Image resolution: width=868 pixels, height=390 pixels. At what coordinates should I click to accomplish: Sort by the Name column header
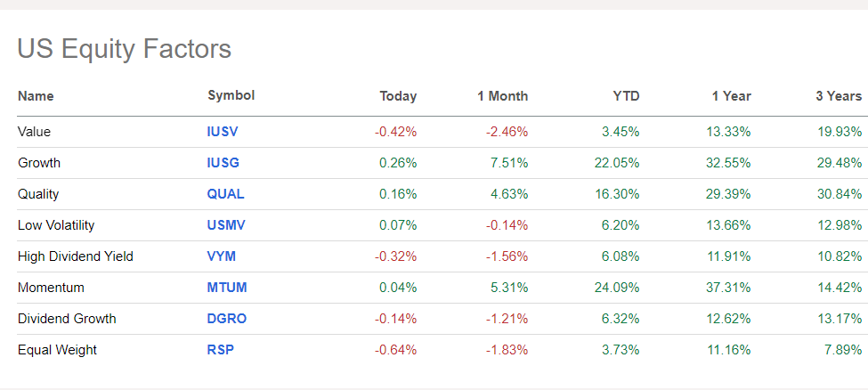(36, 96)
